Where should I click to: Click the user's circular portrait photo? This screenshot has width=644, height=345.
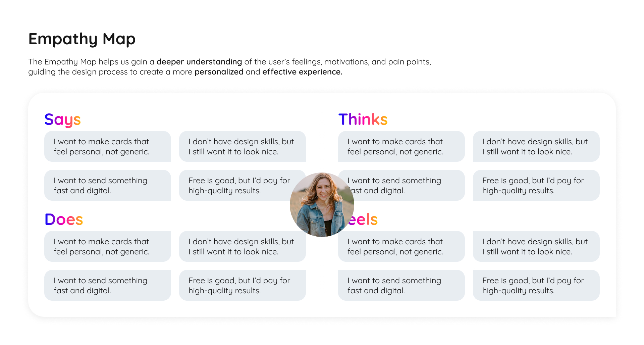coord(322,204)
